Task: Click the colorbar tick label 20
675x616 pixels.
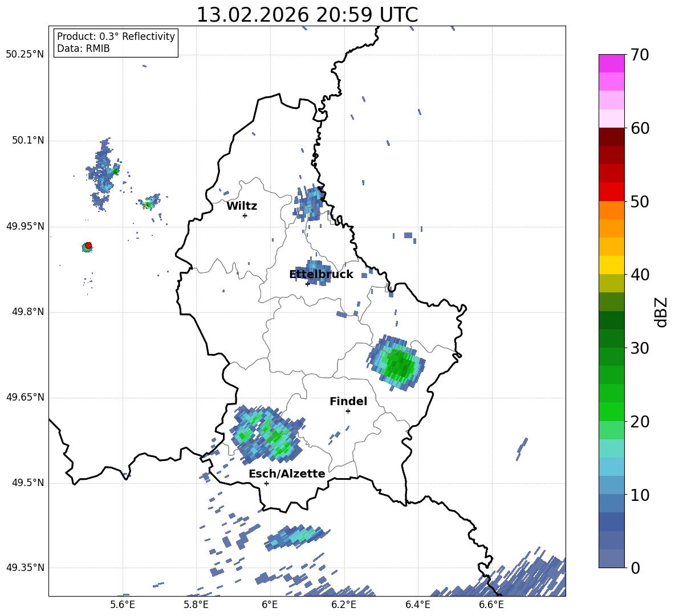Action: click(x=640, y=422)
